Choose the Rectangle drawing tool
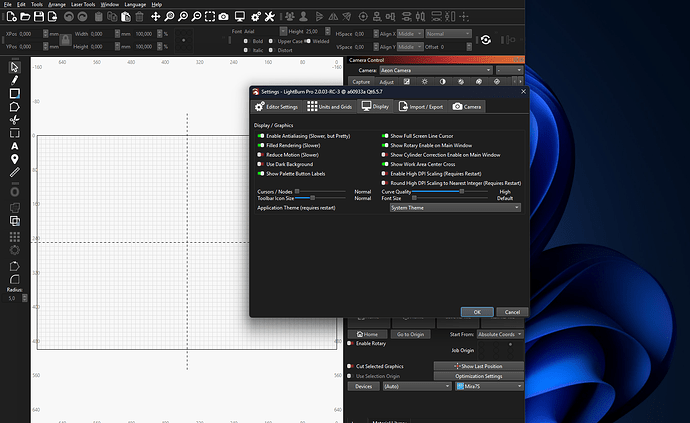Screen dimensions: 690x423 coord(15,93)
